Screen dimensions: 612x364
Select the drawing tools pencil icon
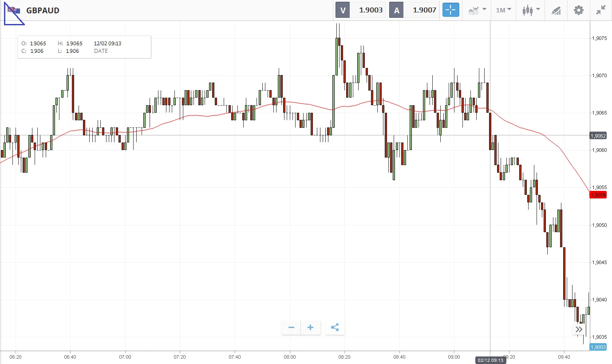pos(556,10)
